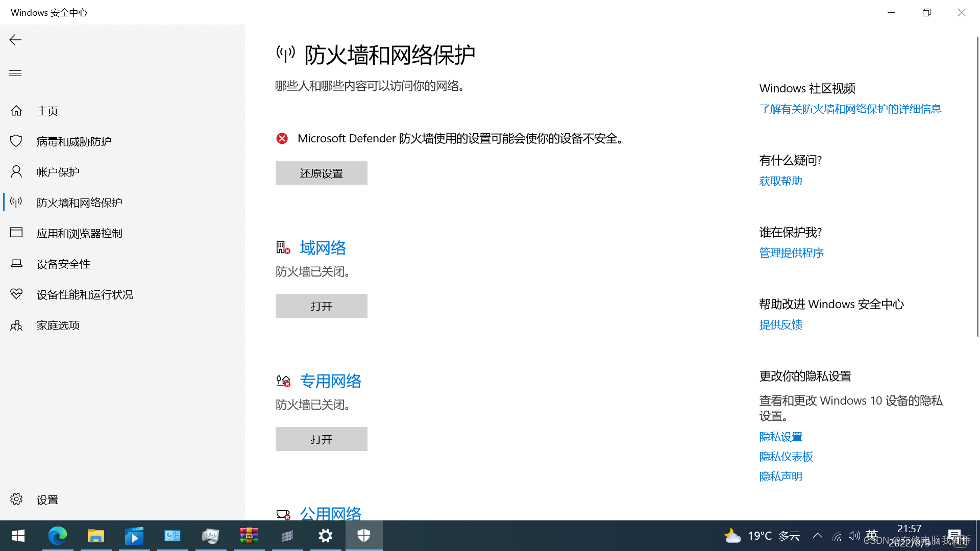
Task: Click the family icon for 家庭选项
Action: coord(16,325)
